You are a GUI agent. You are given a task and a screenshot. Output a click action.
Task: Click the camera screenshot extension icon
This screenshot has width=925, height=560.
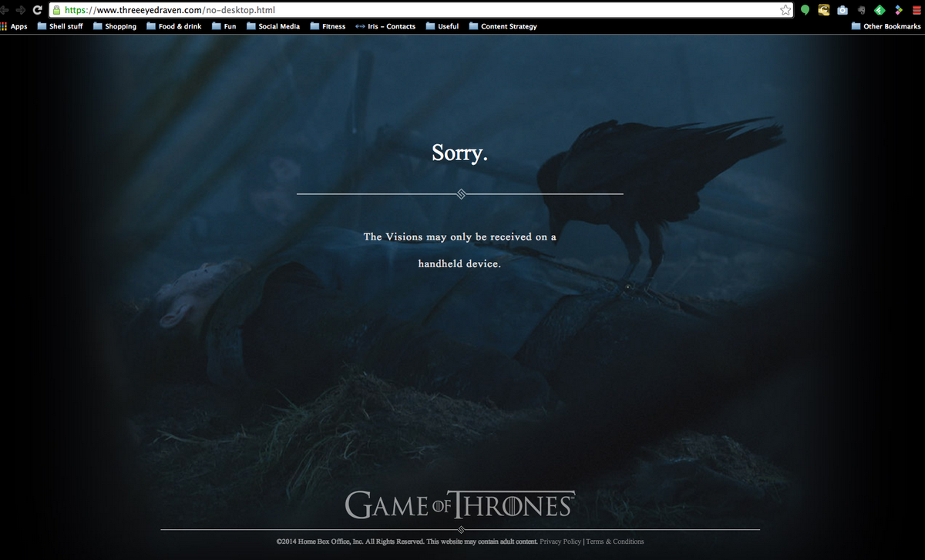point(843,10)
